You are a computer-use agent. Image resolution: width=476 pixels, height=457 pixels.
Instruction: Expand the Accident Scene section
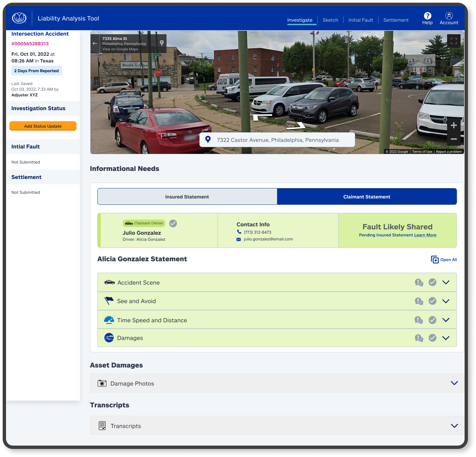(446, 282)
